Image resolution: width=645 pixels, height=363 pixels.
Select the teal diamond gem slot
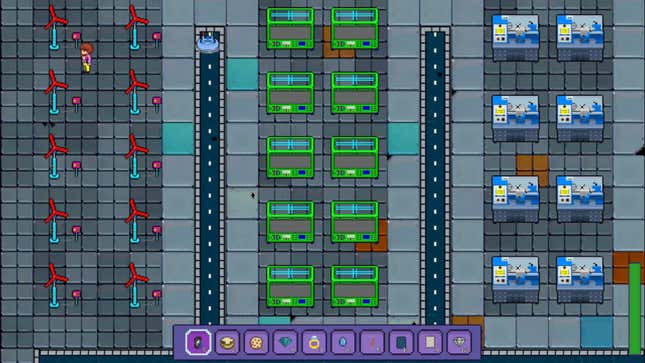(x=285, y=342)
